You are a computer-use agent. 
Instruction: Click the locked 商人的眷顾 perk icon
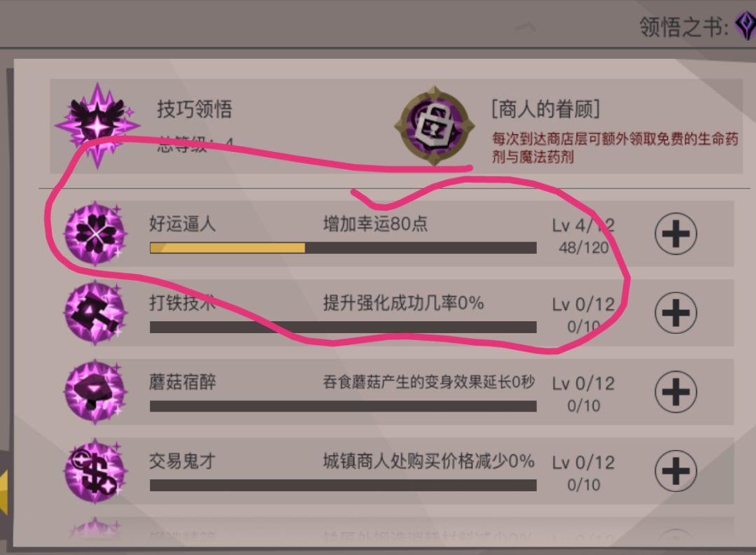point(434,125)
